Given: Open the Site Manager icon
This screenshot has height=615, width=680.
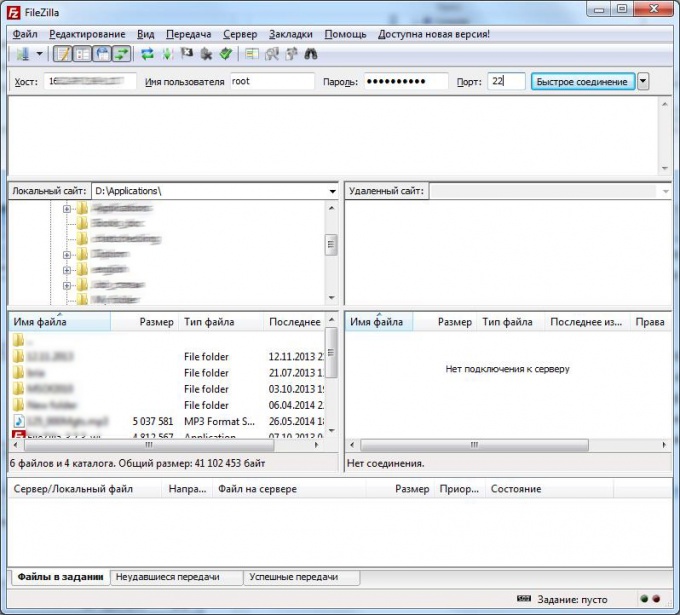Looking at the screenshot, I should click(x=21, y=54).
